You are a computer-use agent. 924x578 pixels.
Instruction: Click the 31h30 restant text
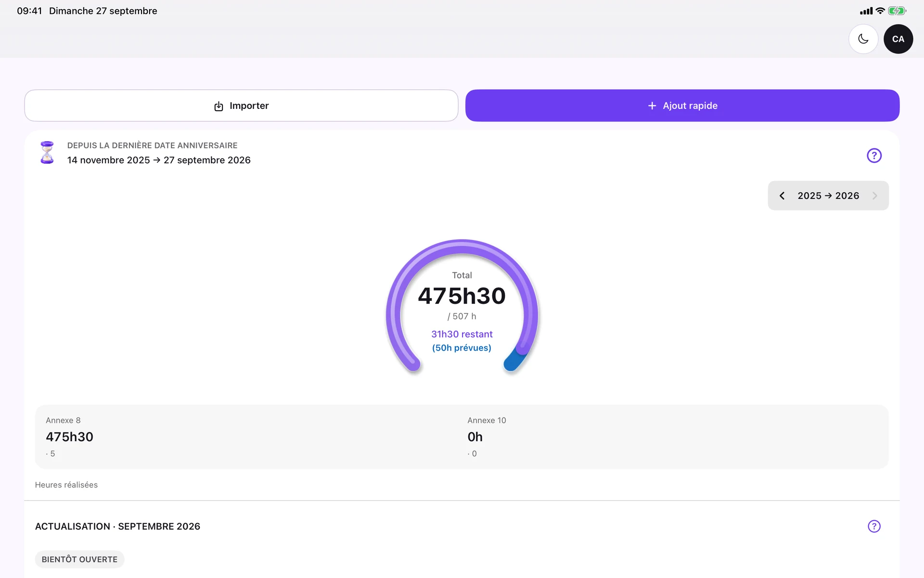coord(462,334)
